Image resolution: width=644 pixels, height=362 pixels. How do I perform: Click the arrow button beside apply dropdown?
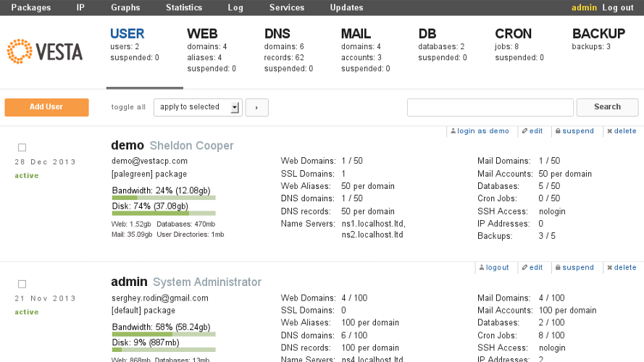[x=256, y=107]
